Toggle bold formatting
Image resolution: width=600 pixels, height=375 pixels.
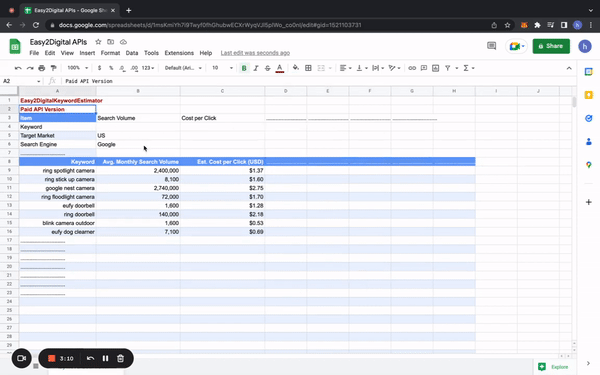(244, 68)
